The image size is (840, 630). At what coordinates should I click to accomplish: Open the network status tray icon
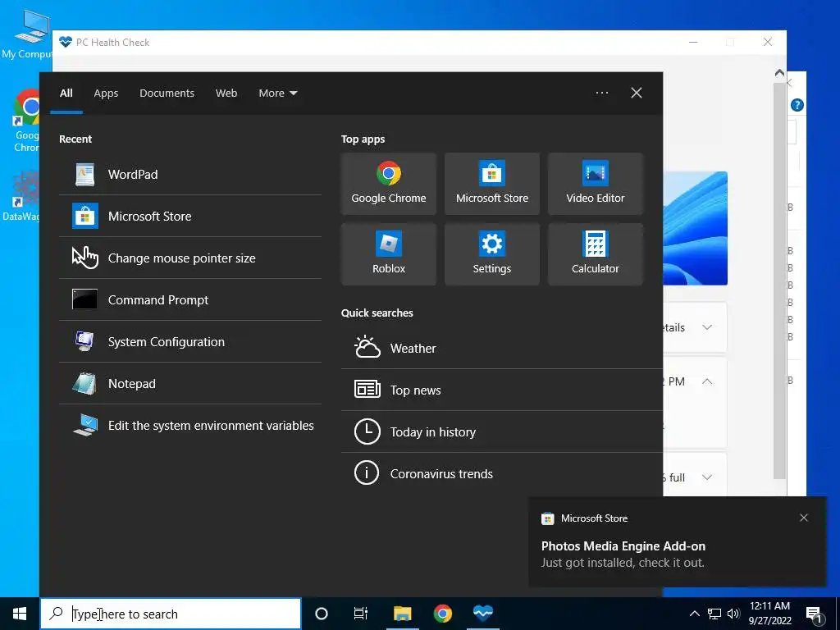714,614
